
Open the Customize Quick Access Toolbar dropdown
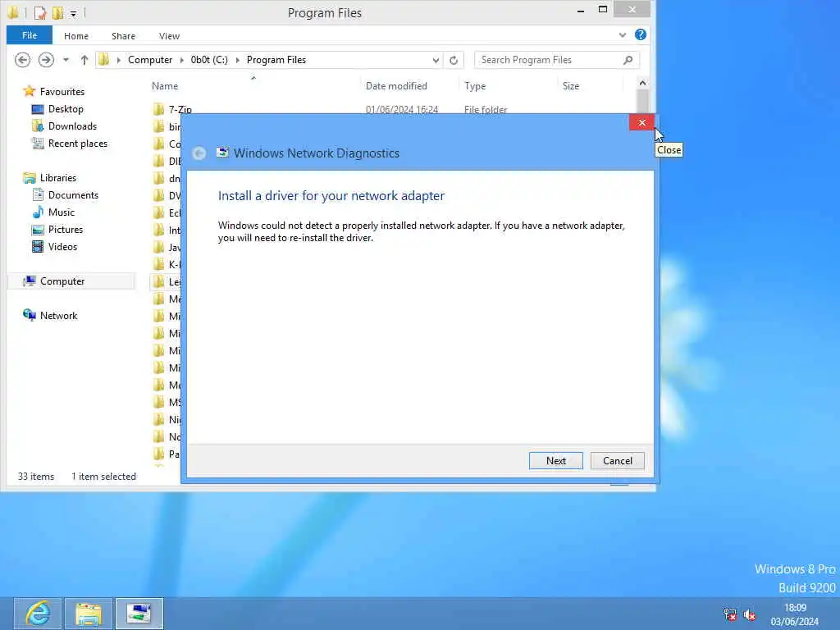point(73,13)
